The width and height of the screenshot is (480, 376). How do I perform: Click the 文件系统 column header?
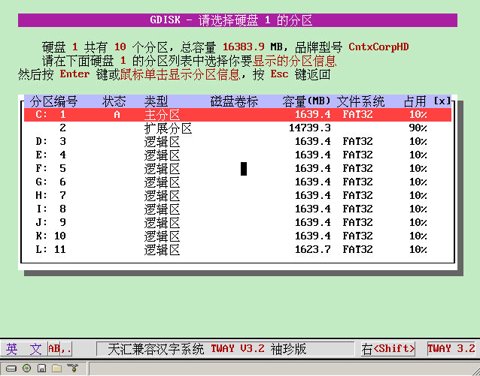[x=361, y=101]
